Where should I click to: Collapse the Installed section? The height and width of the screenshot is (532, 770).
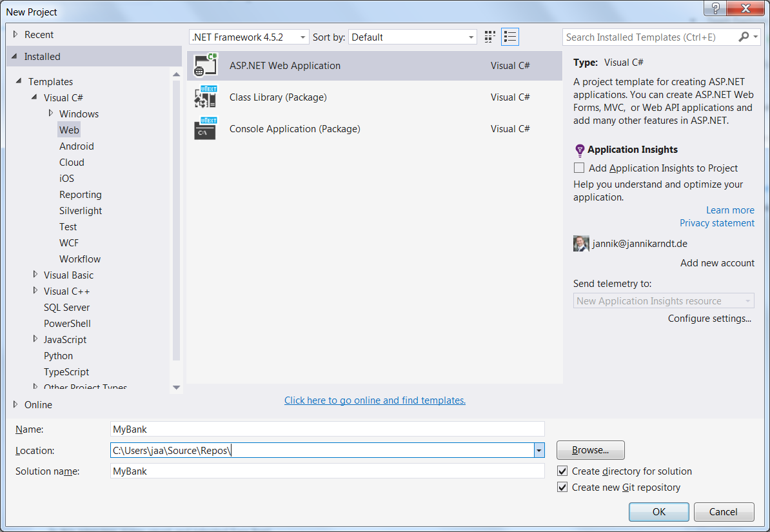[x=15, y=57]
